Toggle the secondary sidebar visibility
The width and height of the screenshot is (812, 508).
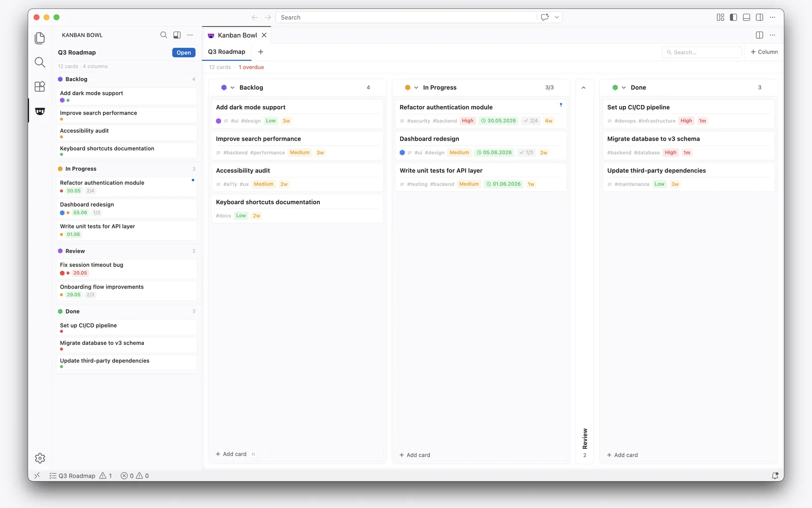tap(759, 17)
